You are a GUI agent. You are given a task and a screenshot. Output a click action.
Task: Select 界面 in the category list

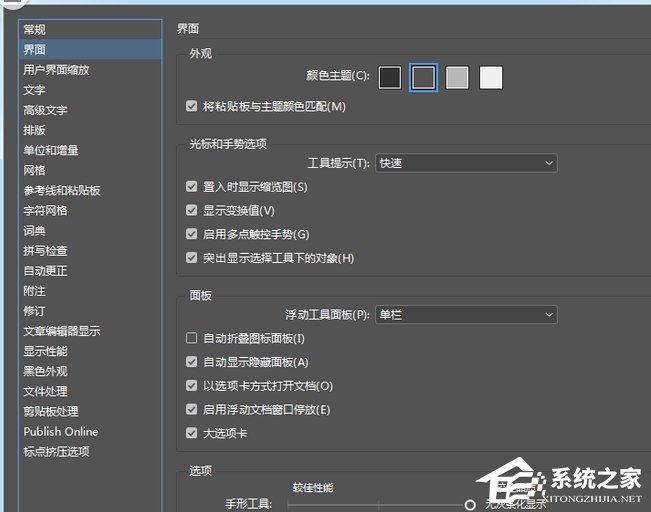pos(90,49)
